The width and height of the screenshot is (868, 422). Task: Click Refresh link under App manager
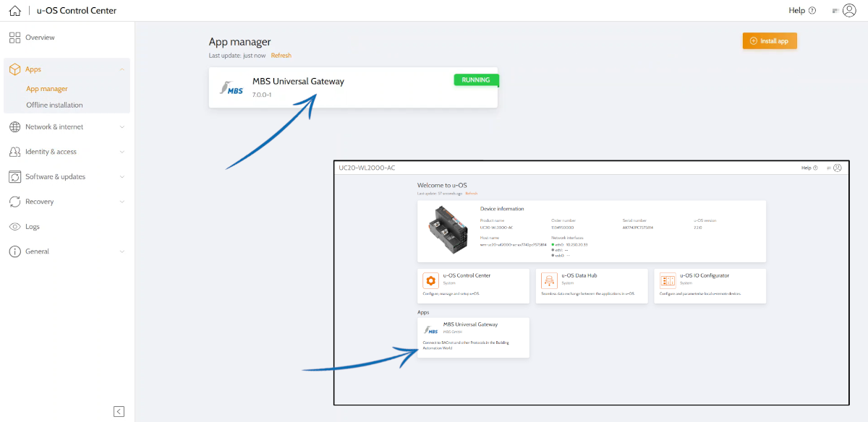(x=281, y=56)
